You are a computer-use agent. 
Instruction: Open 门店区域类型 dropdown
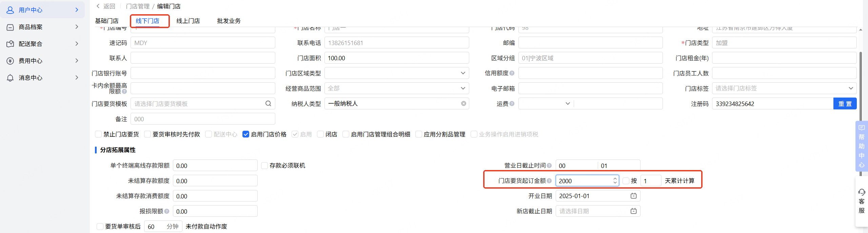397,73
